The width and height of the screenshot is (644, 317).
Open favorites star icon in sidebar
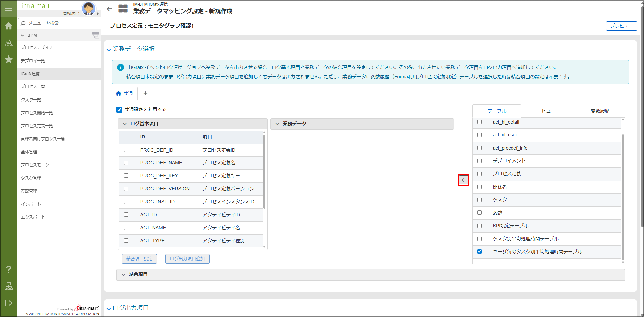pos(9,60)
